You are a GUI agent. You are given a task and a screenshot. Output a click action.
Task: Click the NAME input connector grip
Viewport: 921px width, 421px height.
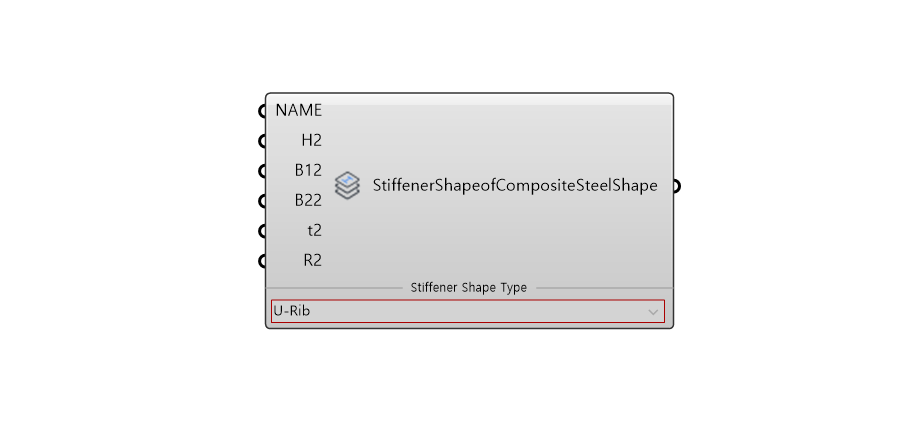pos(262,110)
